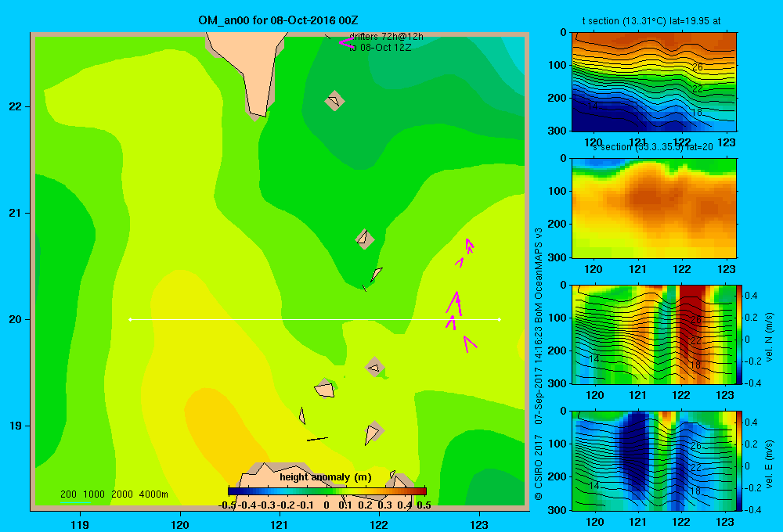Image resolution: width=783 pixels, height=532 pixels.
Task: Click the contour label 14 in temperature section
Action: coord(593,106)
